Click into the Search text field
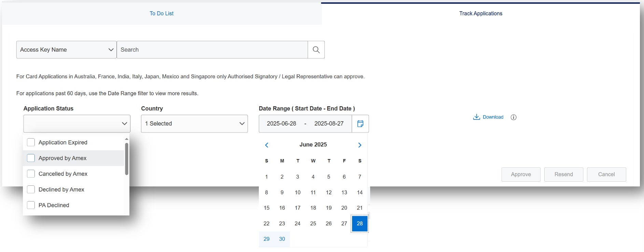 tap(212, 50)
